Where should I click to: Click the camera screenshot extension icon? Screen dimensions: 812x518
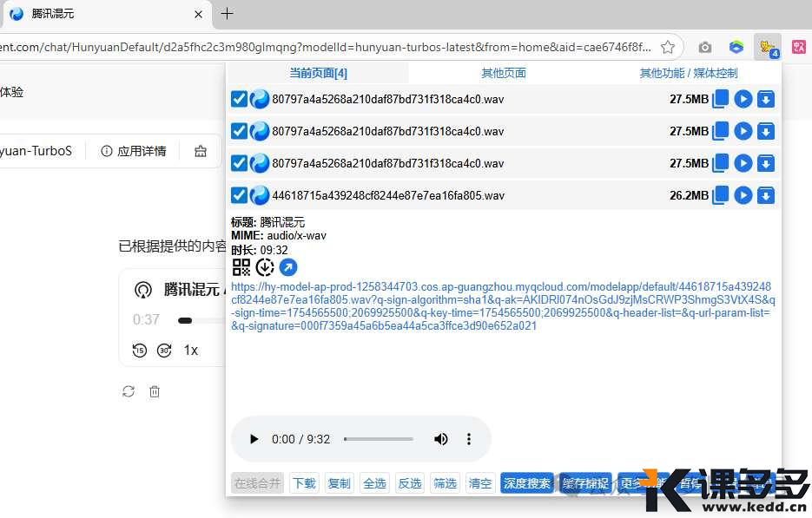point(705,47)
